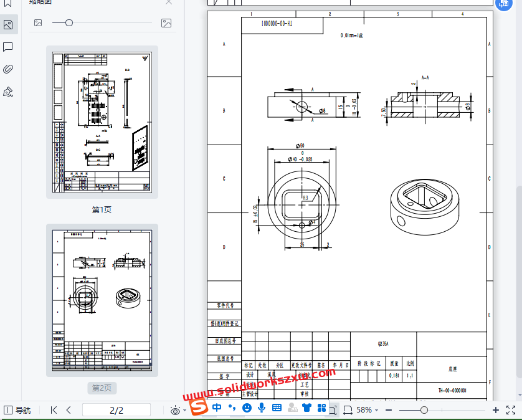Click the small thumbnail size icon

point(38,23)
